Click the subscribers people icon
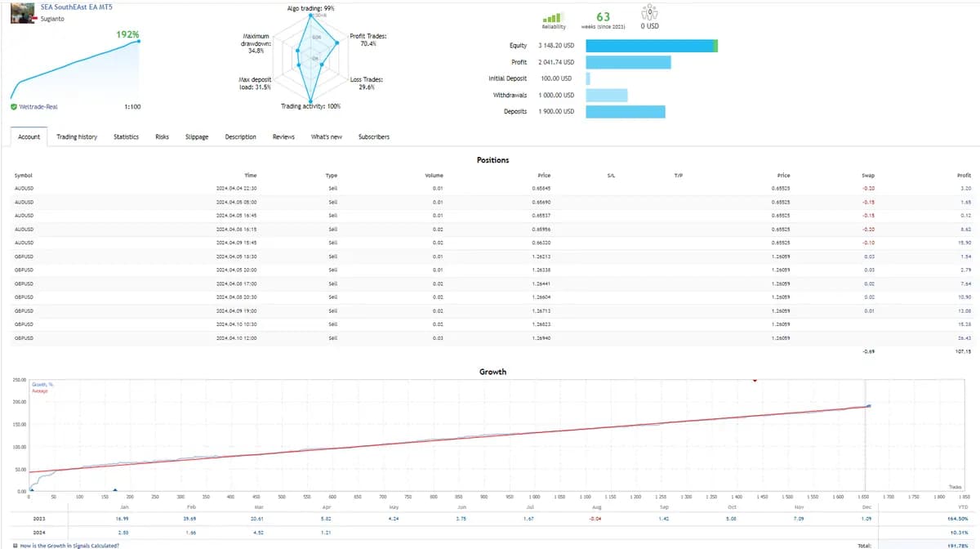The image size is (980, 549). [649, 12]
